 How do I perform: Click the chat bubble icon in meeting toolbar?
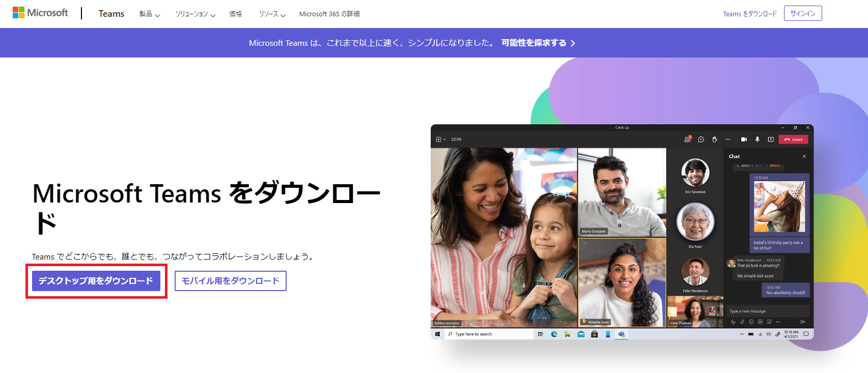(701, 139)
